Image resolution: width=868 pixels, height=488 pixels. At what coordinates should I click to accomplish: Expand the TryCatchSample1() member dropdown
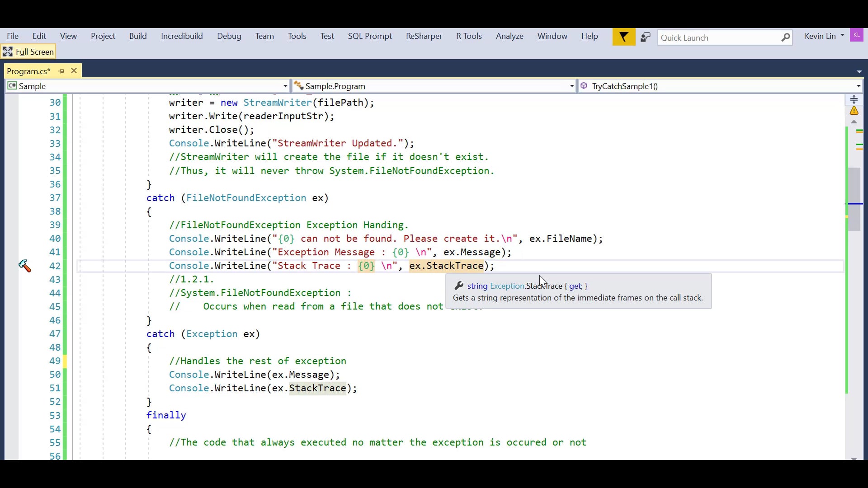(858, 86)
